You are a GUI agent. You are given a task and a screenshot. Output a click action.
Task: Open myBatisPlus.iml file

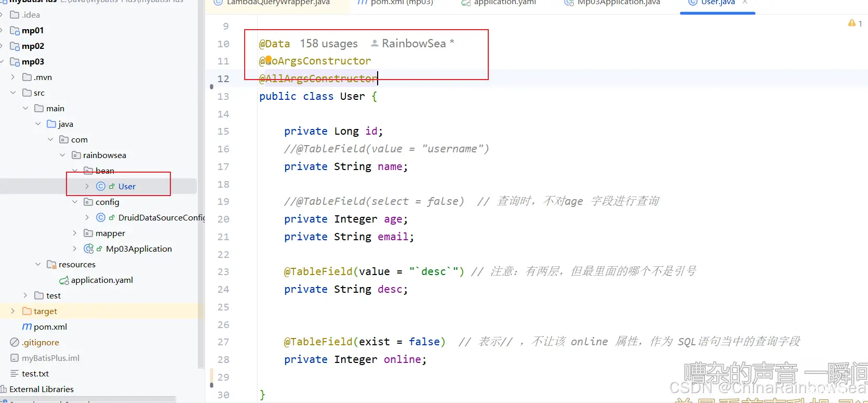(50, 358)
